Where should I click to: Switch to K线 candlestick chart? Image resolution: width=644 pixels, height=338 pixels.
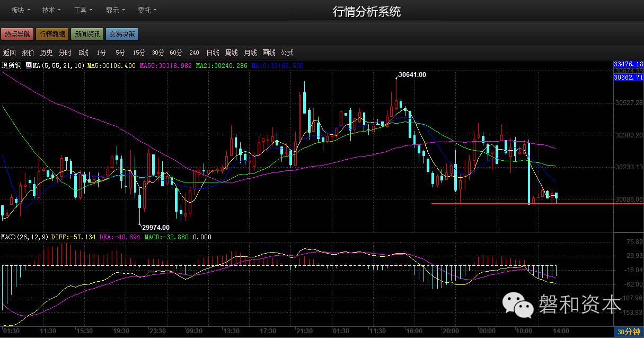(x=83, y=53)
